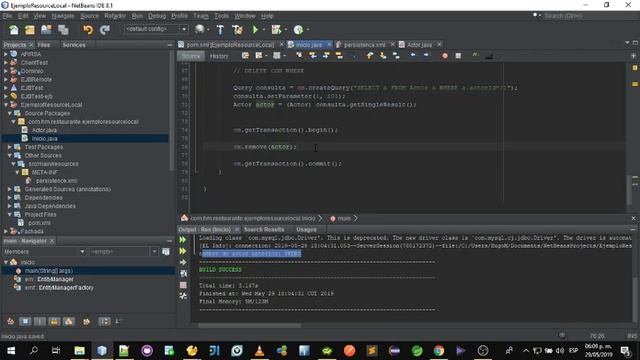This screenshot has height=360, width=640.
Task: Toggle the Show Fields filter in Navigator
Action: 25,322
